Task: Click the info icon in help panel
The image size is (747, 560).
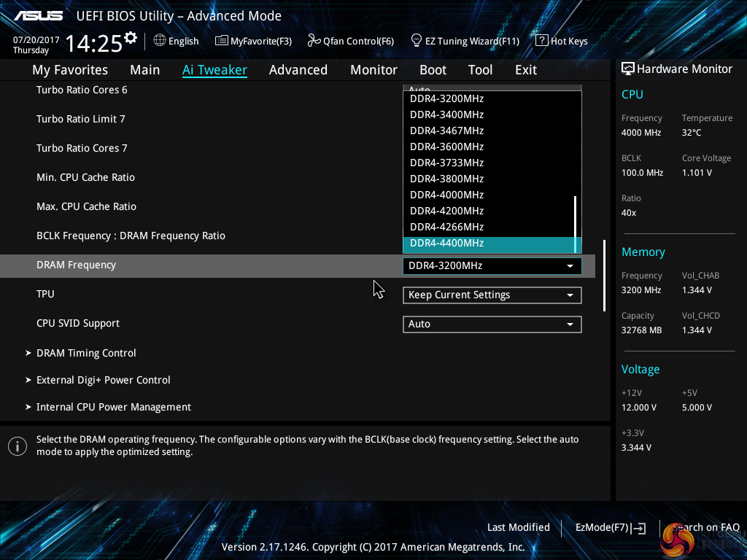Action: coord(17,446)
